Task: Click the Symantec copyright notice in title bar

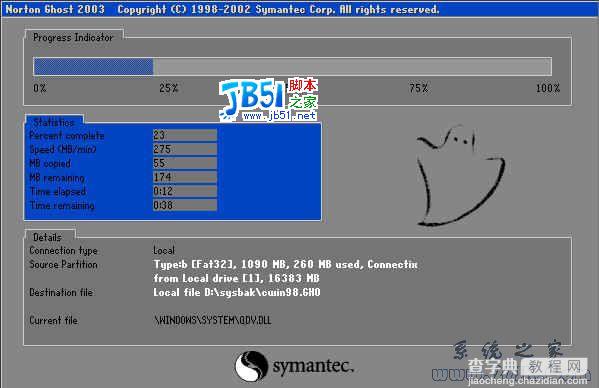Action: pyautogui.click(x=278, y=9)
